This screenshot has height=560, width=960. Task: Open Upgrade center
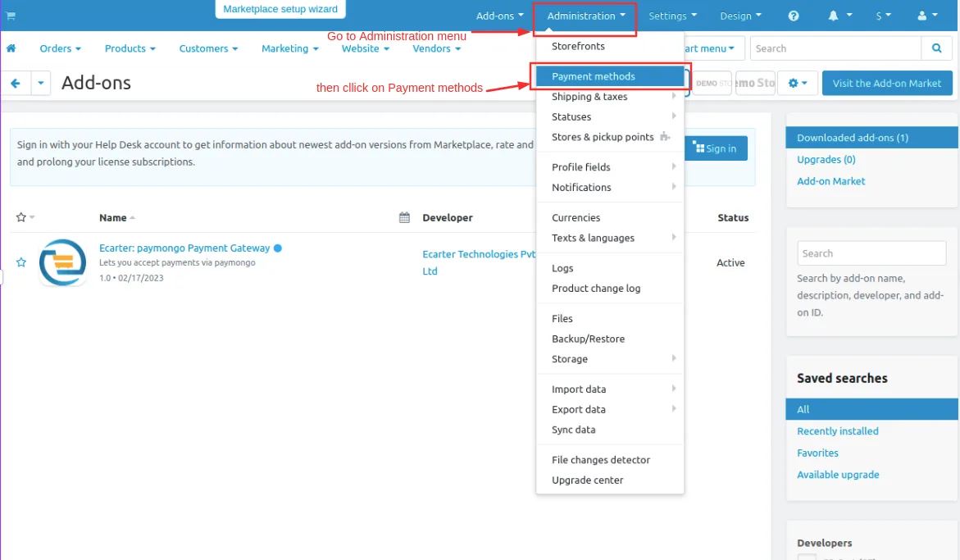tap(610, 480)
